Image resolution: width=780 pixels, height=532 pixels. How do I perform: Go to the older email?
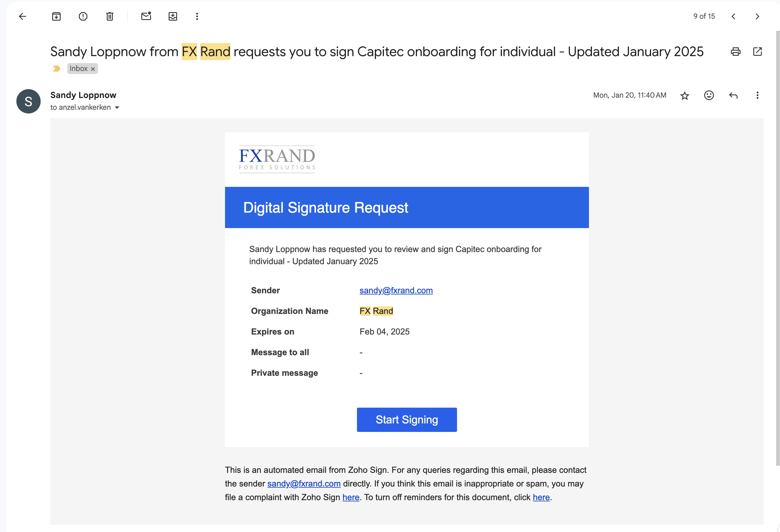click(758, 16)
